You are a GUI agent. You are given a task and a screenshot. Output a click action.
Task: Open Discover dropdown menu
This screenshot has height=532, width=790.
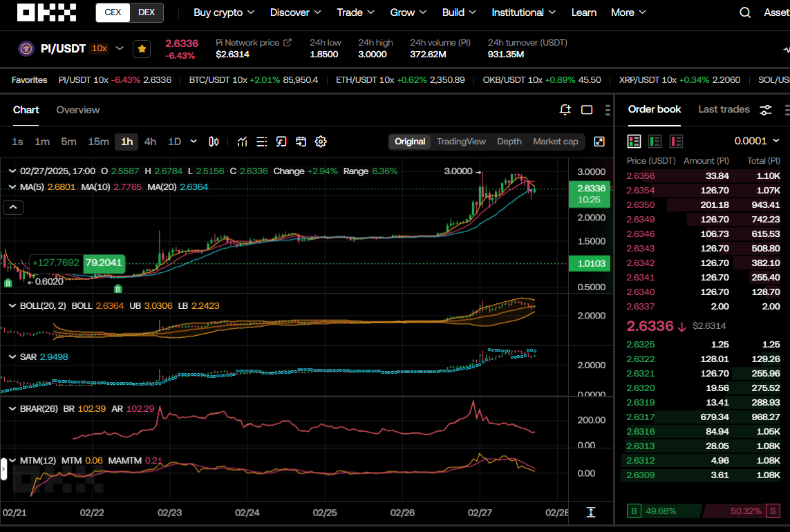click(x=295, y=12)
